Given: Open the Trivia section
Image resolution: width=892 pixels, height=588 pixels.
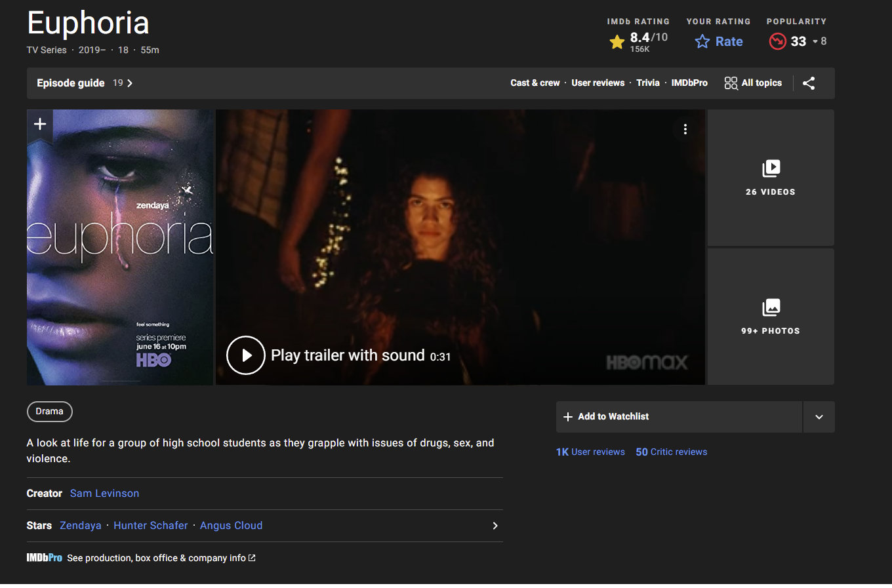Looking at the screenshot, I should coord(648,83).
